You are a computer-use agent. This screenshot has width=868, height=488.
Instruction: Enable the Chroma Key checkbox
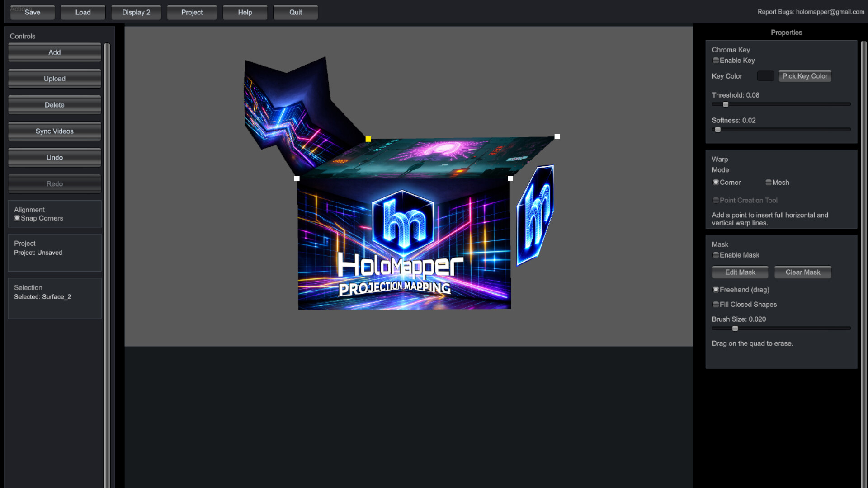pyautogui.click(x=716, y=61)
